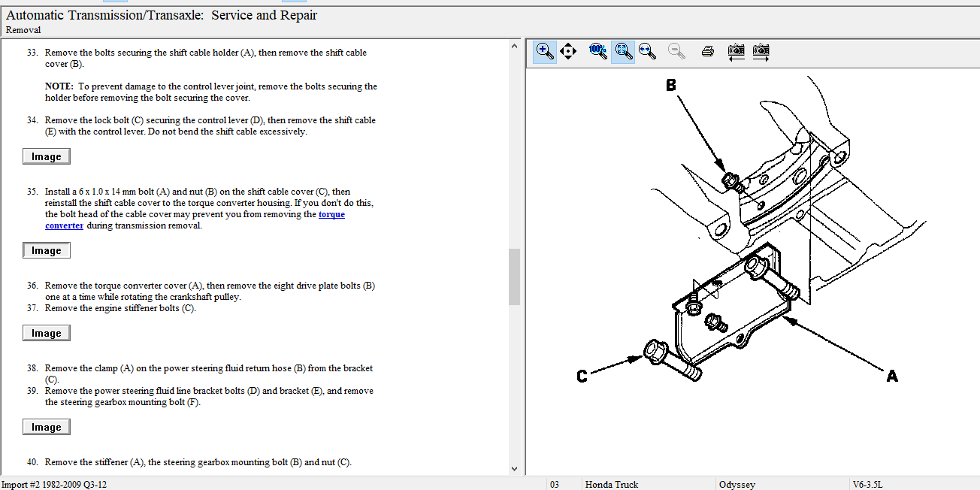Click the zoom out magnifier icon
This screenshot has height=490, width=980.
point(677,52)
